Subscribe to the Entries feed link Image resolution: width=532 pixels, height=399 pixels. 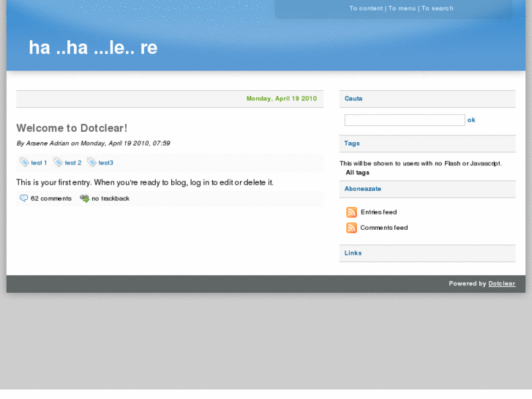(378, 212)
